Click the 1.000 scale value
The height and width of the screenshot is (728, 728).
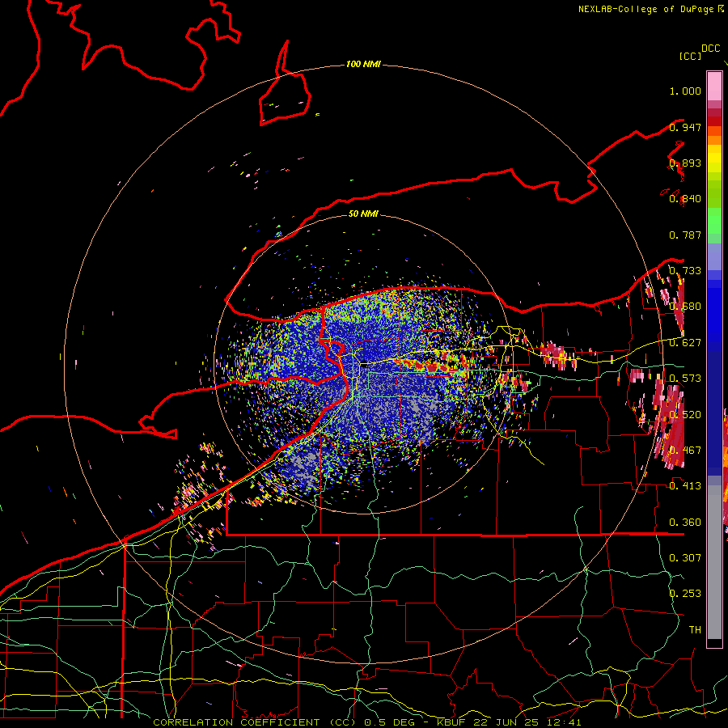pos(685,91)
